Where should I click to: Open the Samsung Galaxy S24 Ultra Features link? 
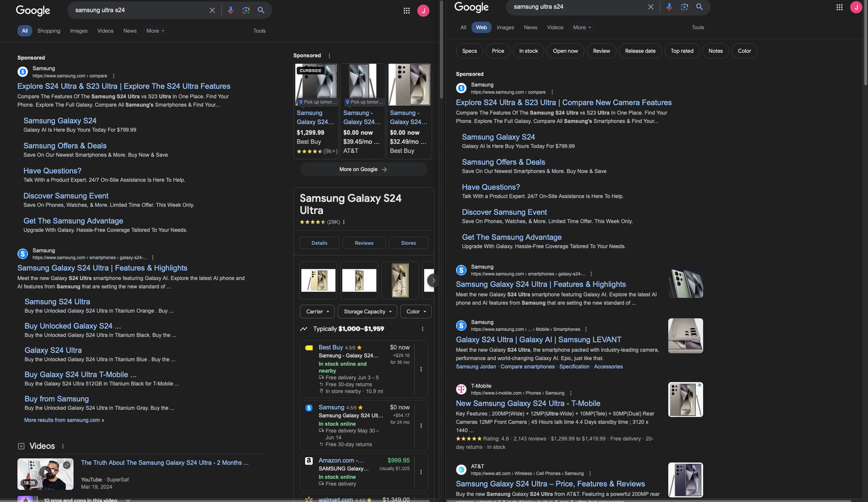(x=102, y=268)
